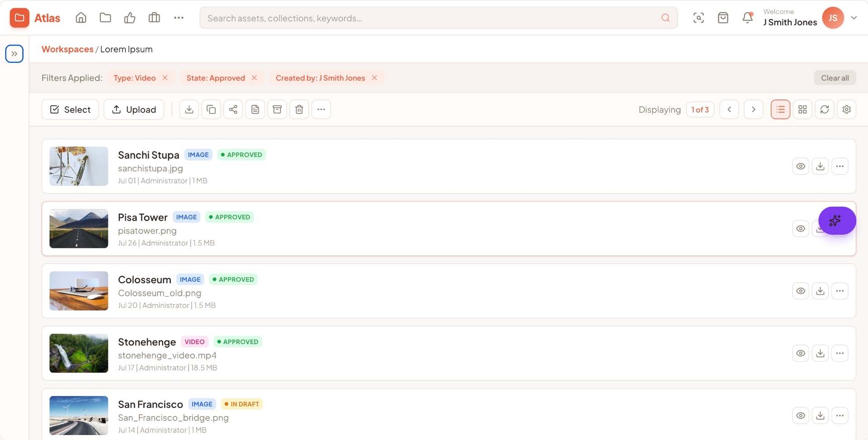Screen dimensions: 868x440
Task: Refresh the asset list
Action: pyautogui.click(x=825, y=109)
